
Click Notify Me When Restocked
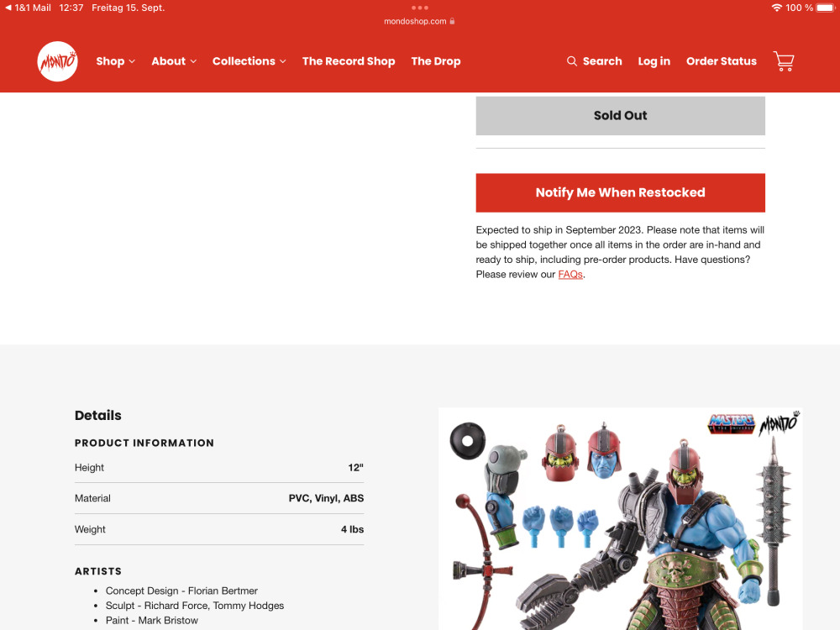(621, 193)
